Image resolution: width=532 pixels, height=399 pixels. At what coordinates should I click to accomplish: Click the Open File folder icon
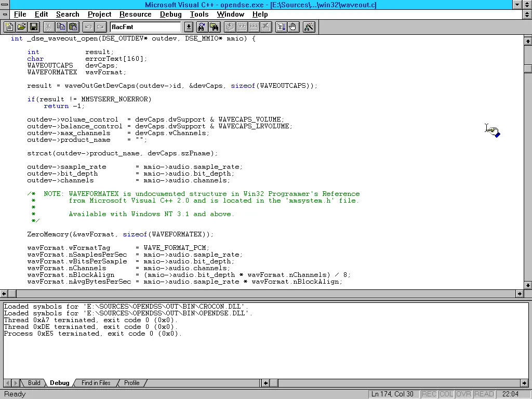pos(22,27)
